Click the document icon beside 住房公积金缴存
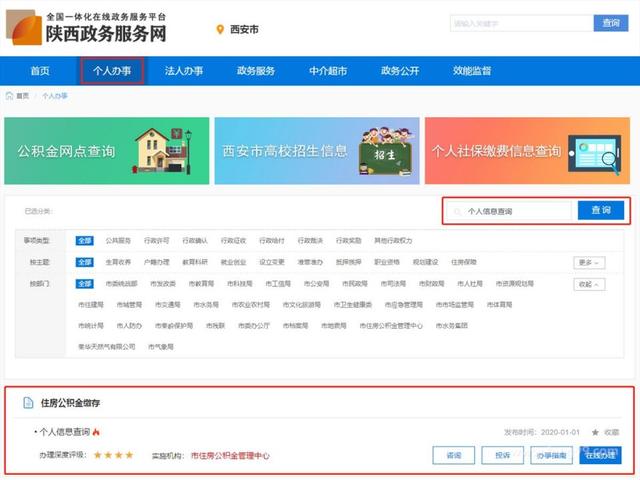Image resolution: width=640 pixels, height=480 pixels. tap(27, 402)
